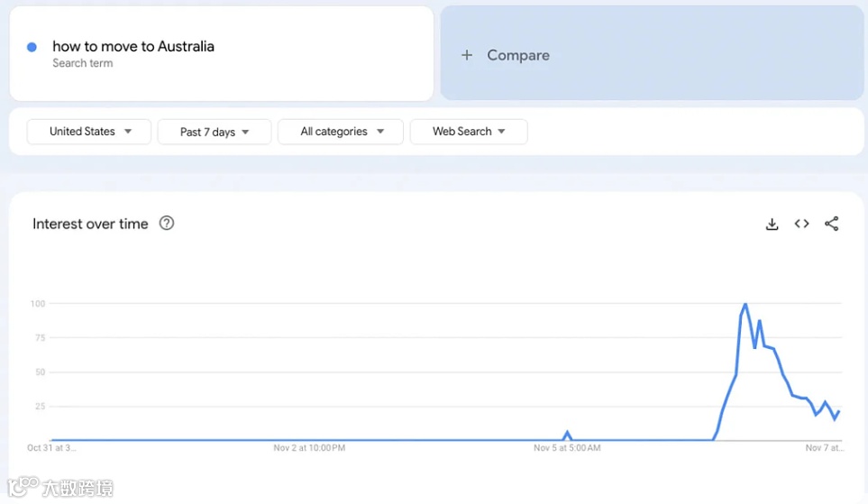The height and width of the screenshot is (504, 868).
Task: Select the small spike near Nov 5
Action: pyautogui.click(x=567, y=433)
